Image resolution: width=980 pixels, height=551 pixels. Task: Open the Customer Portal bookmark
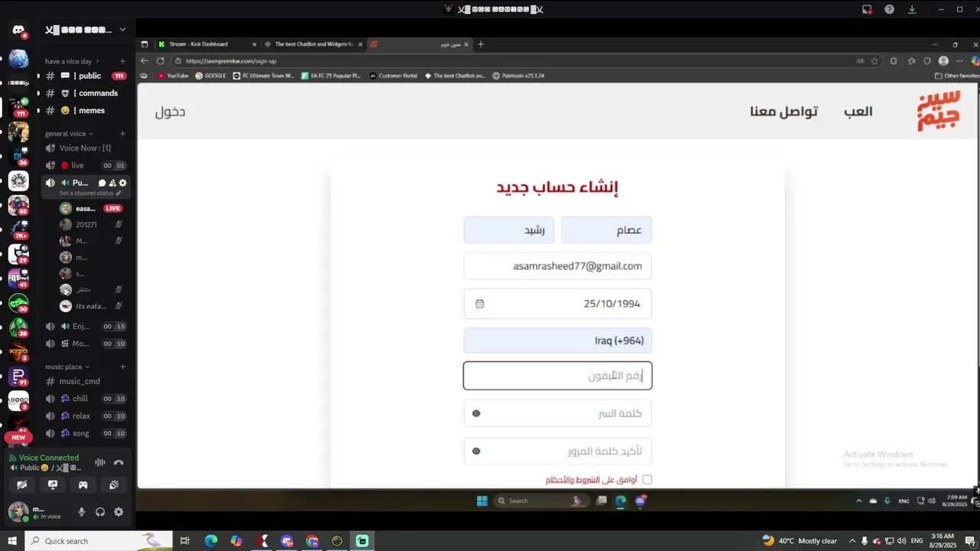point(393,76)
